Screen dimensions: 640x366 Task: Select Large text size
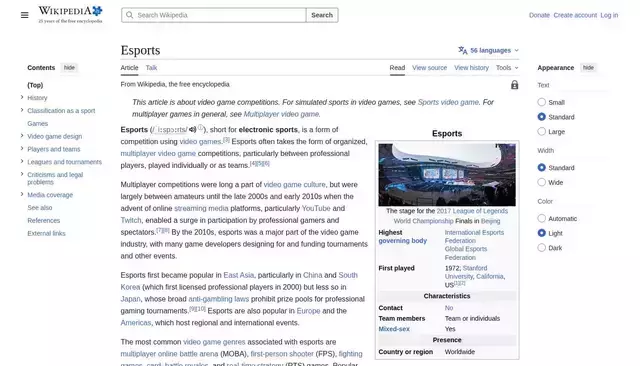point(542,132)
